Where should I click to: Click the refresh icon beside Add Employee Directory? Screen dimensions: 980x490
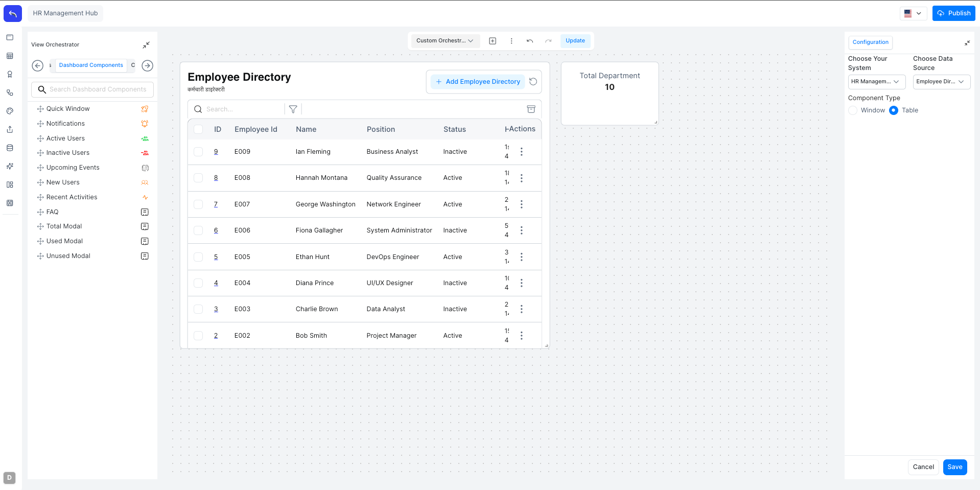tap(533, 81)
